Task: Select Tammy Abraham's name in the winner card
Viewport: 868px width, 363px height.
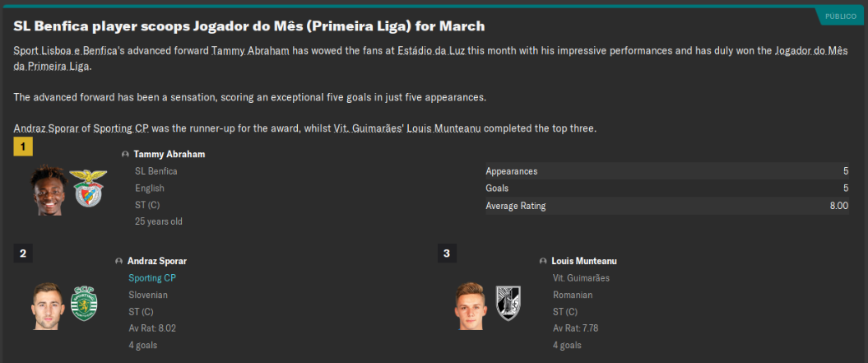Action: click(x=169, y=154)
